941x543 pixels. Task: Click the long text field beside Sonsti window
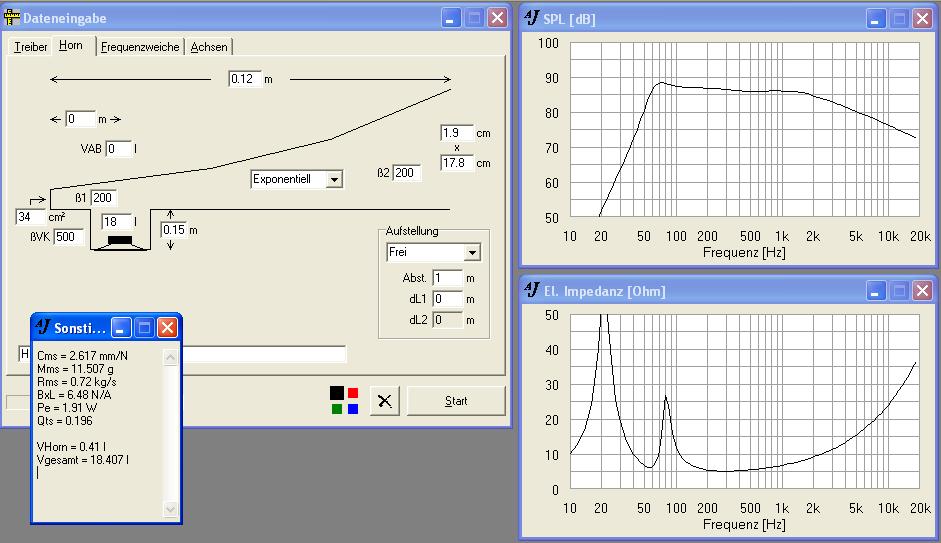point(182,354)
